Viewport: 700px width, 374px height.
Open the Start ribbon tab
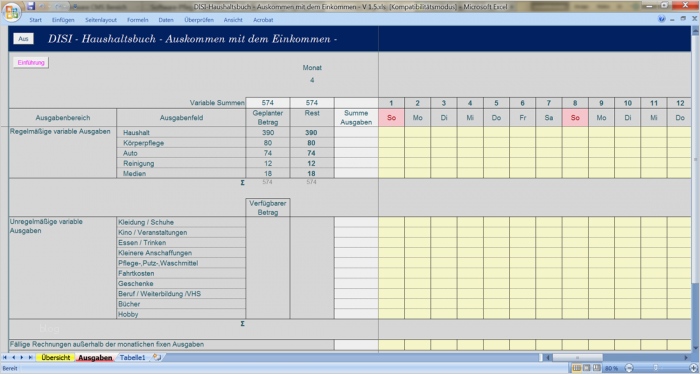pyautogui.click(x=36, y=20)
